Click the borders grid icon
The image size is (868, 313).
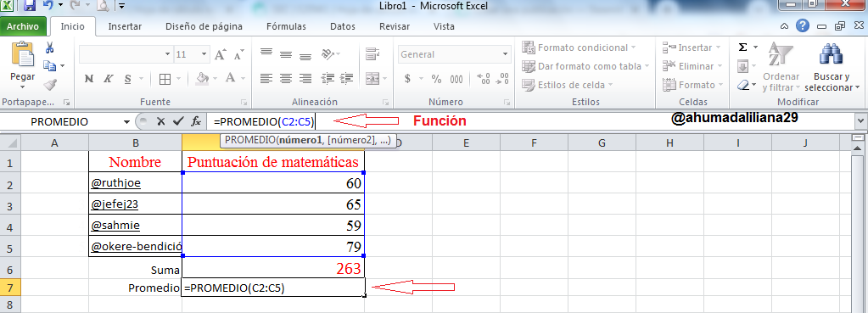coord(165,79)
